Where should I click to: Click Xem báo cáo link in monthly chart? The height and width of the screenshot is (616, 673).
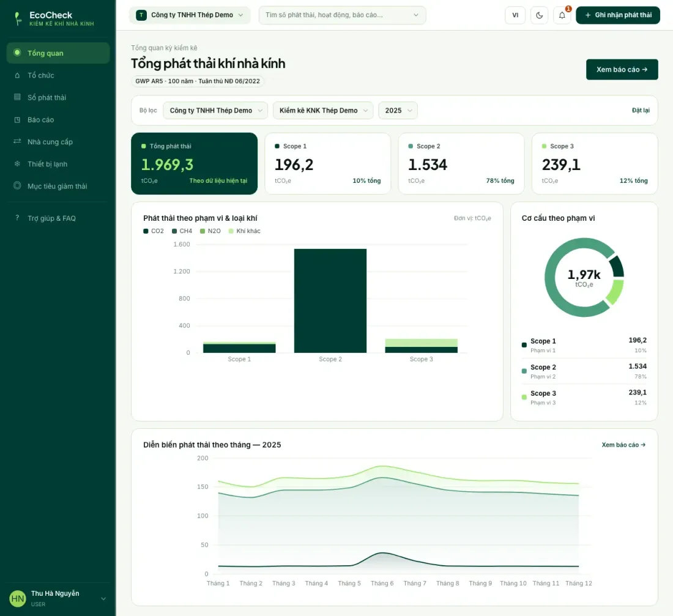click(623, 445)
